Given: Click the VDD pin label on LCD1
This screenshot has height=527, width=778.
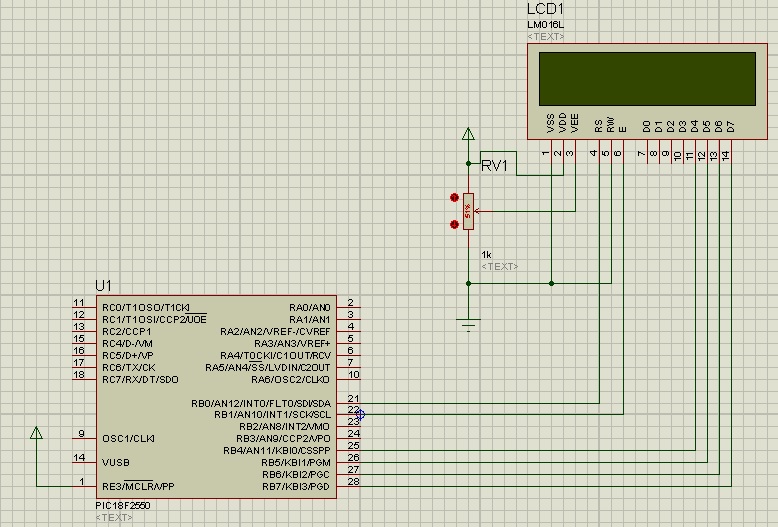Looking at the screenshot, I should (563, 123).
